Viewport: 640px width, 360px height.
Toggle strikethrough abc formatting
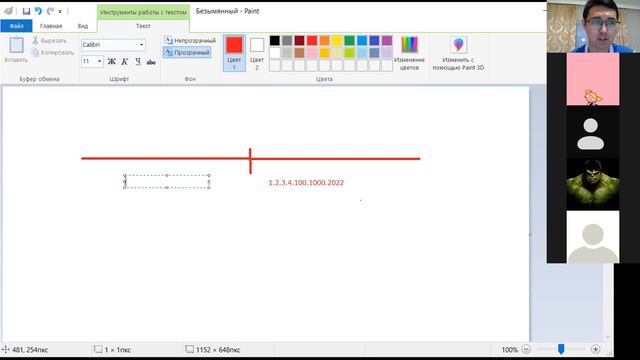pyautogui.click(x=151, y=62)
